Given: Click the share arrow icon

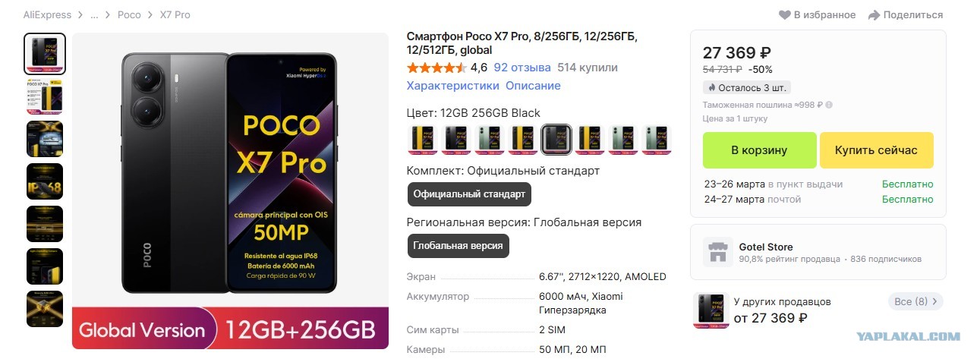Looking at the screenshot, I should 874,15.
